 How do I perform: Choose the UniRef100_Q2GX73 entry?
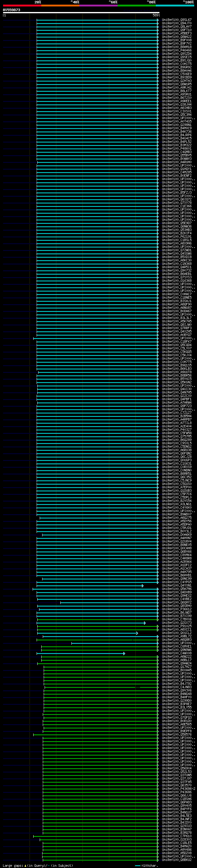[x=177, y=623]
